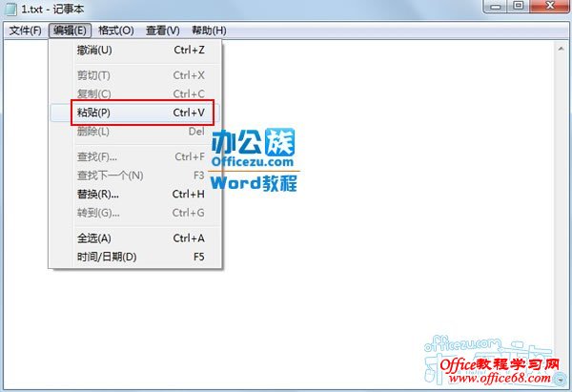Select the grayed 剪切(T) entry
The height and width of the screenshot is (392, 572).
135,75
